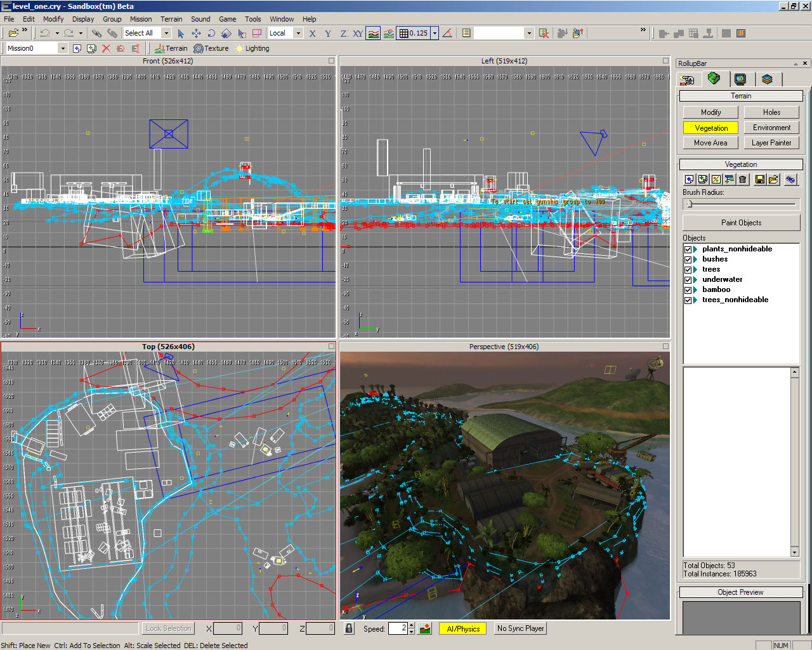Click the Modify terrain button

point(710,112)
